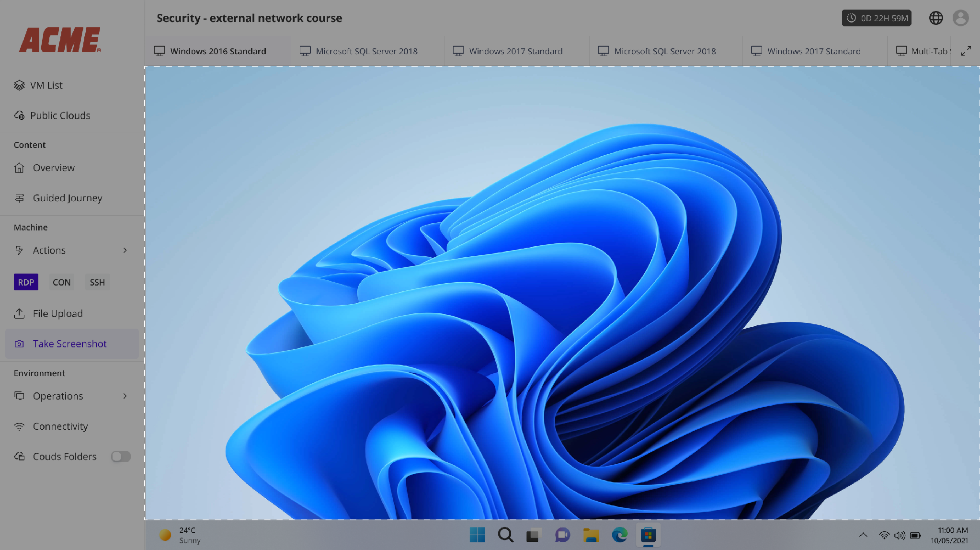Click the Public Clouds cloud icon
This screenshot has width=980, height=550.
tap(19, 115)
